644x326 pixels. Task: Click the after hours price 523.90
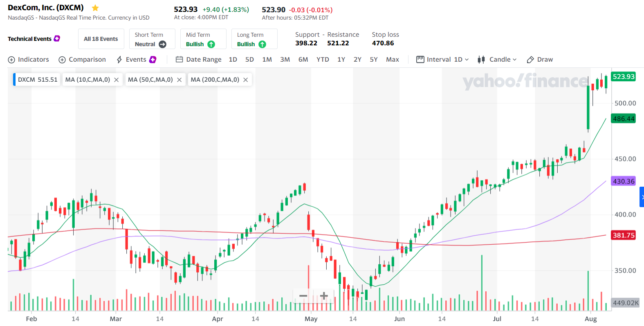pos(274,10)
